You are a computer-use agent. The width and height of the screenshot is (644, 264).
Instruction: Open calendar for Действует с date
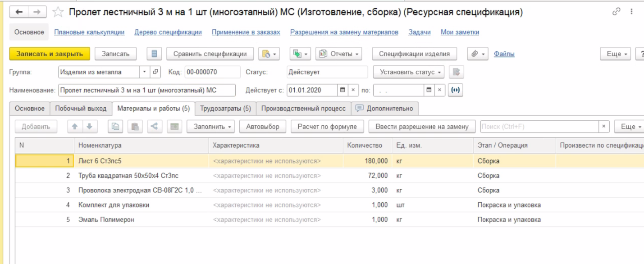[343, 90]
